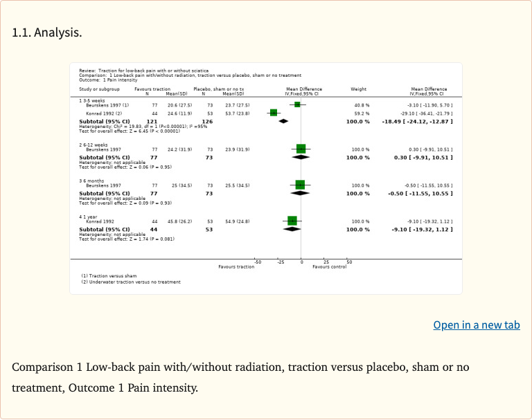Click the 'Favours control' axis label
This screenshot has width=532, height=420.
click(x=329, y=267)
